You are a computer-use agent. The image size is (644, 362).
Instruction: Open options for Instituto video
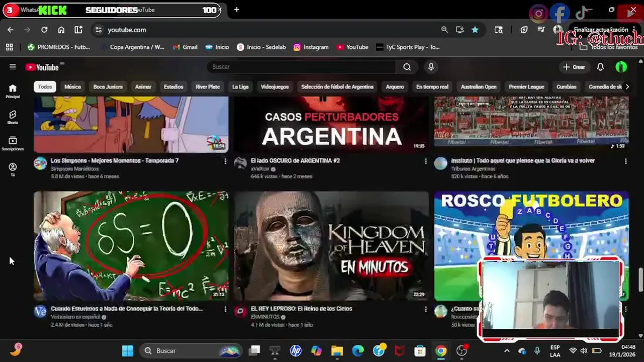pos(625,161)
